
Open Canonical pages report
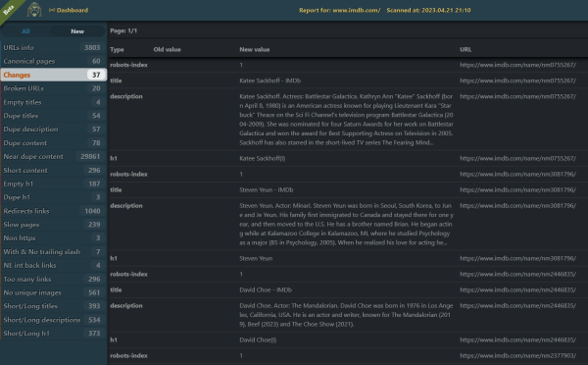[53, 61]
